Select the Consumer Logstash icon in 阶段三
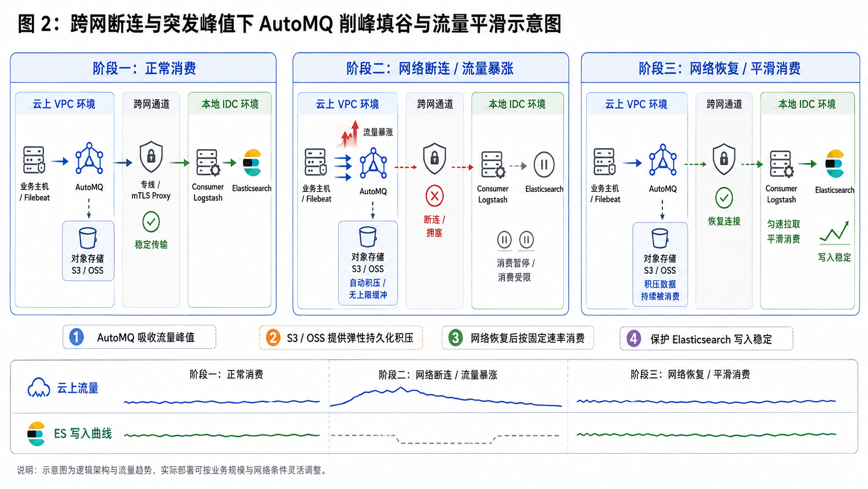Image resolution: width=868 pixels, height=489 pixels. tap(781, 164)
